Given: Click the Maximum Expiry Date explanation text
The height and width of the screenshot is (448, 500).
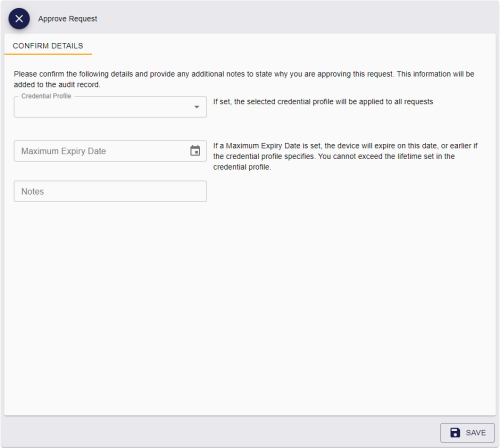Looking at the screenshot, I should pyautogui.click(x=345, y=156).
